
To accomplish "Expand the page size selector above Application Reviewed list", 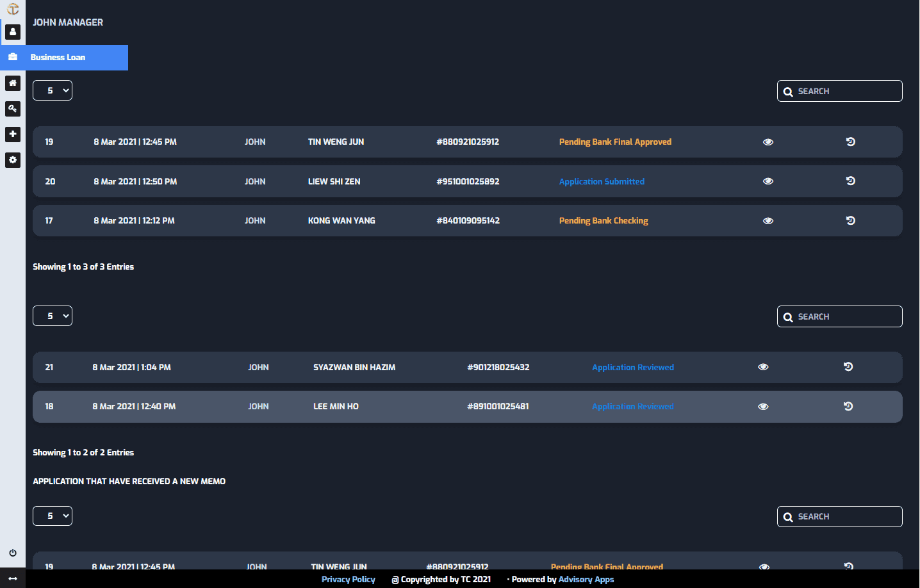I will tap(52, 315).
